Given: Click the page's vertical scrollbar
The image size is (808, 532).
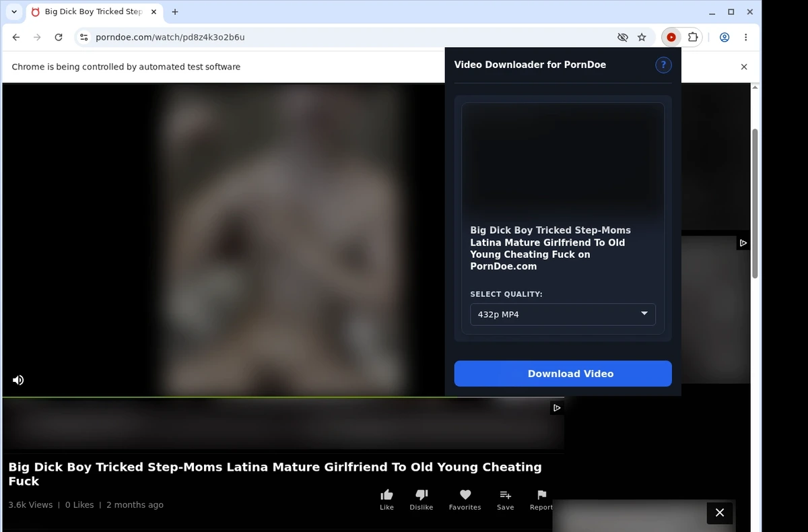Looking at the screenshot, I should coord(755,202).
